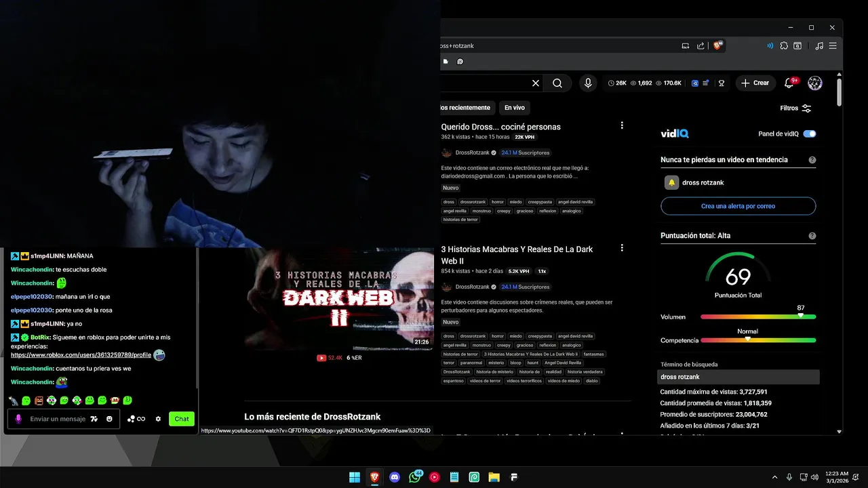868x488 pixels.
Task: Show hidden system tray icons chevron
Action: pyautogui.click(x=775, y=477)
